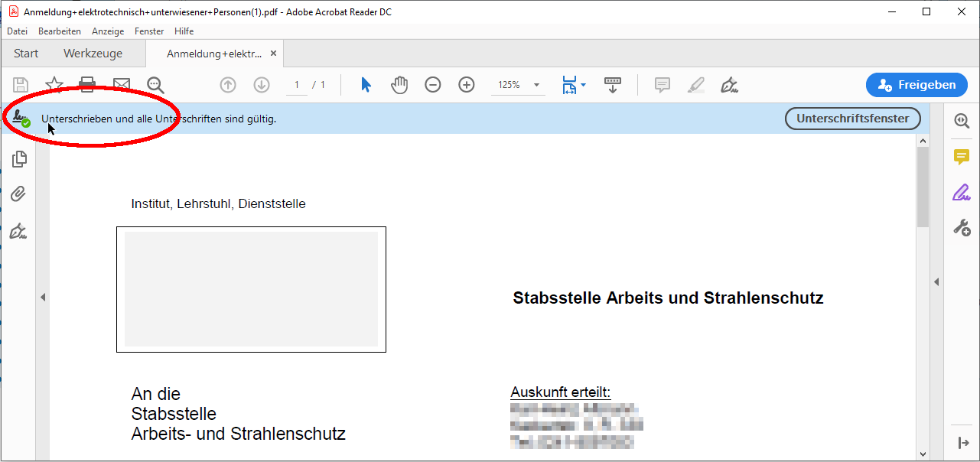The height and width of the screenshot is (462, 980).
Task: Open the Signatures panel icon in left sidebar
Action: [x=19, y=231]
